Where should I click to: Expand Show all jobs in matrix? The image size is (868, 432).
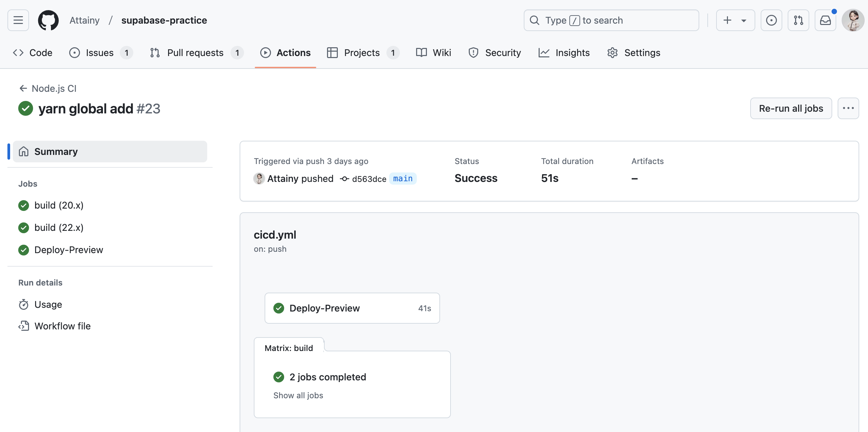point(298,395)
